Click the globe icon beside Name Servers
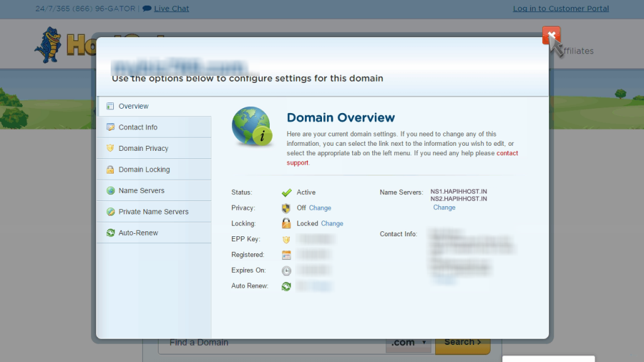 [x=110, y=190]
